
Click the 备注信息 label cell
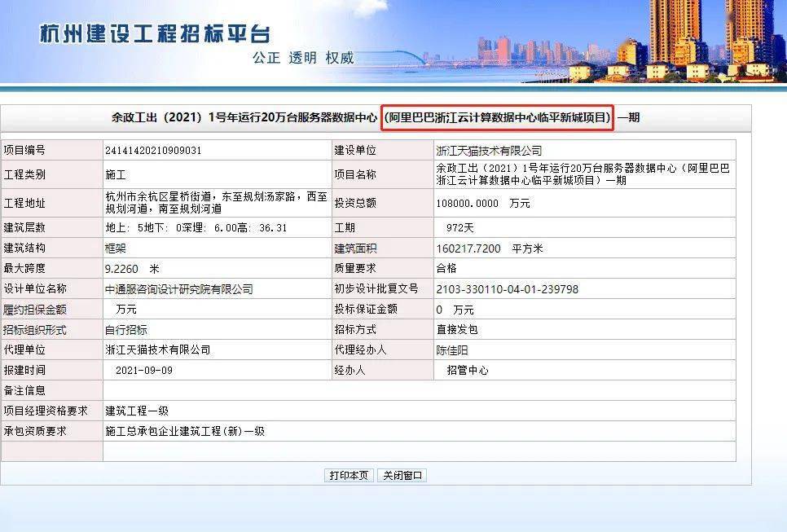[51, 390]
